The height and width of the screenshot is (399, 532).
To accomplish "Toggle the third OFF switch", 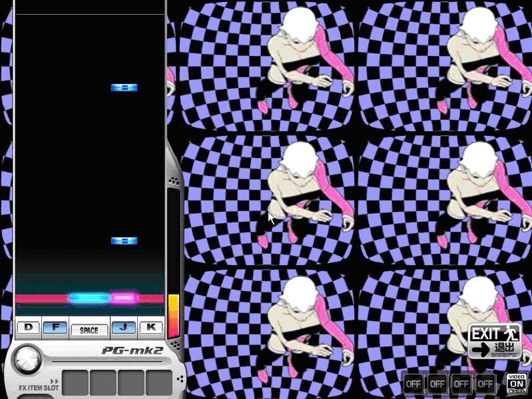I will [461, 383].
